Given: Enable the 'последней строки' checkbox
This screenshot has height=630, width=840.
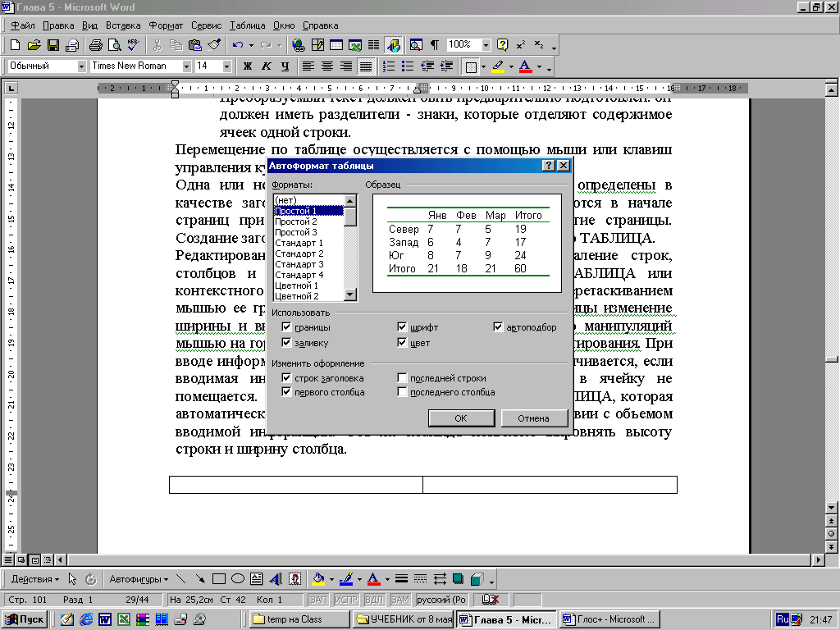Looking at the screenshot, I should pyautogui.click(x=402, y=378).
